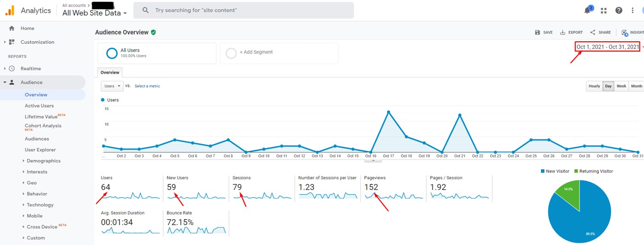The image size is (644, 245).
Task: Collapse the Audience section
Action: (5, 82)
